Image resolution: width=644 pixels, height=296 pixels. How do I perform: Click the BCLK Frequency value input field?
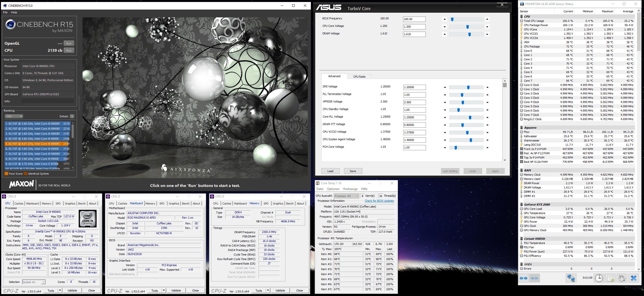pyautogui.click(x=414, y=19)
